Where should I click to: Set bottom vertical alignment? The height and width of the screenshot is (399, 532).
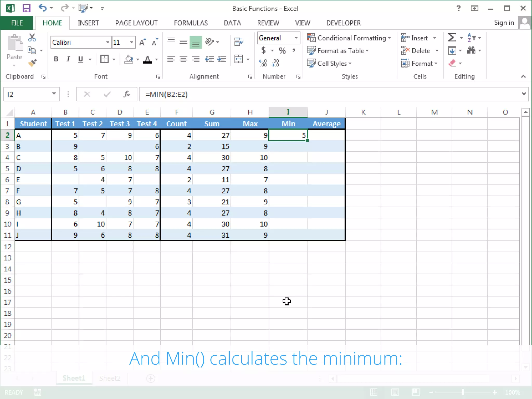pos(196,42)
